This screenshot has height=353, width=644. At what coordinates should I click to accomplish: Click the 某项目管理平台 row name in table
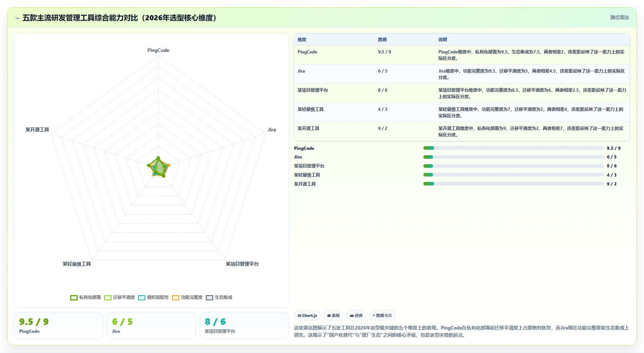pyautogui.click(x=313, y=90)
